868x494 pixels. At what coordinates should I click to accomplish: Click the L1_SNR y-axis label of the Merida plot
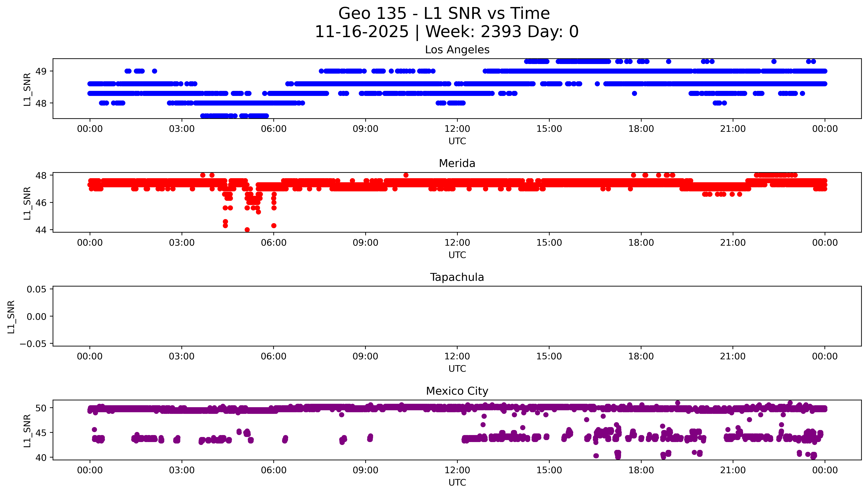point(27,203)
